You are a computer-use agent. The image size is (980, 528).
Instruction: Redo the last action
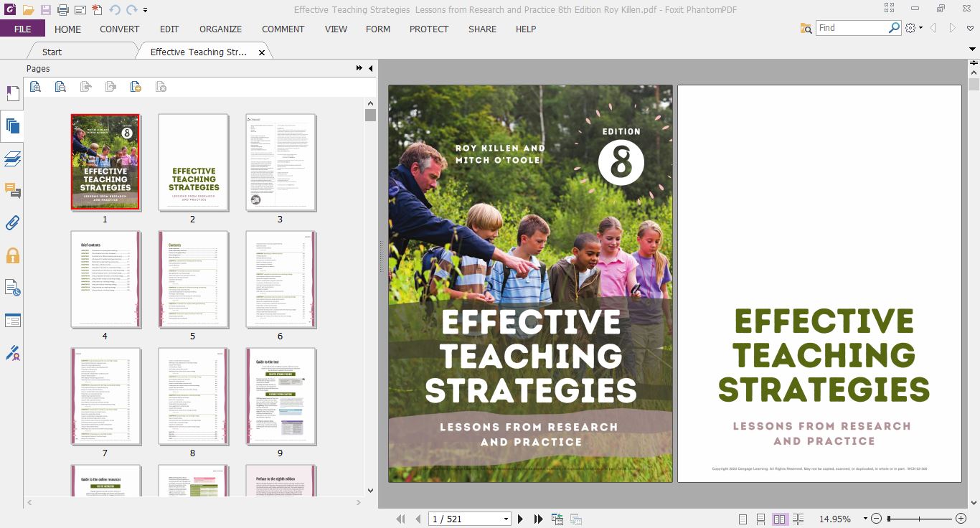132,10
